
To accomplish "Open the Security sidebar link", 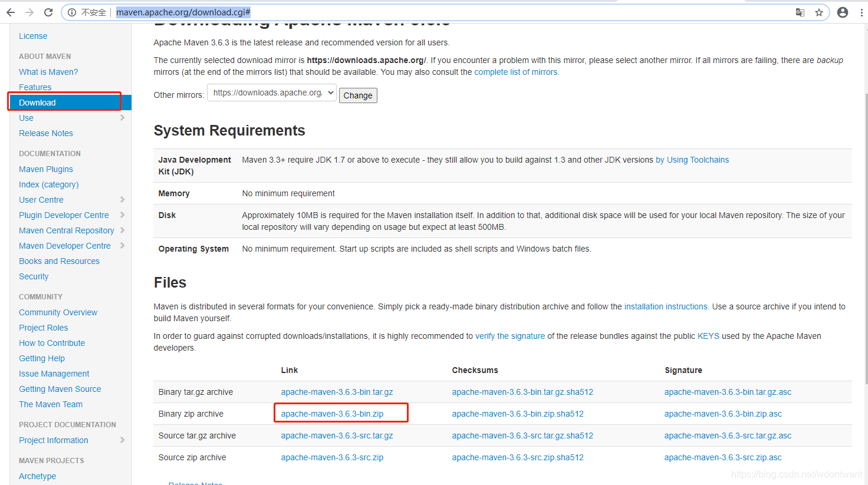I will (x=34, y=276).
